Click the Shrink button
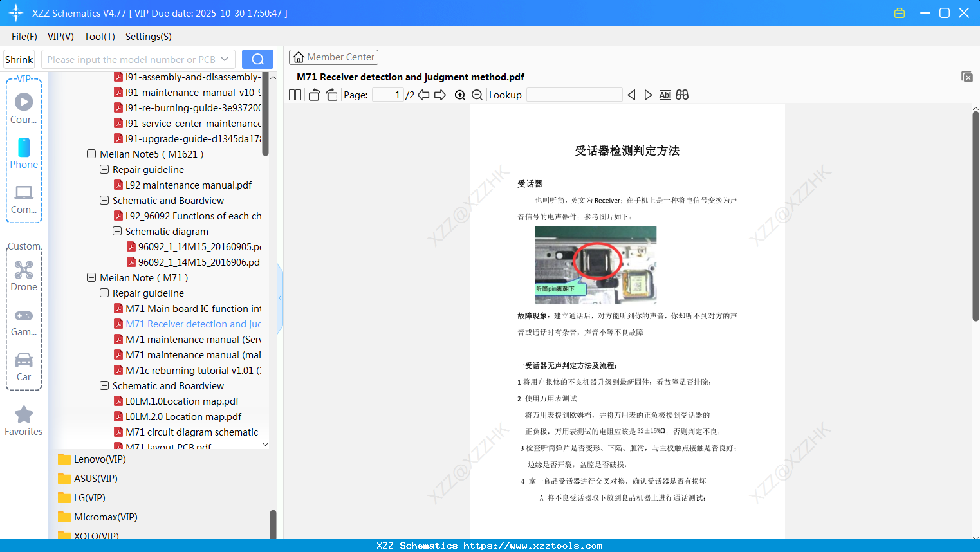This screenshot has width=980, height=552. (19, 59)
